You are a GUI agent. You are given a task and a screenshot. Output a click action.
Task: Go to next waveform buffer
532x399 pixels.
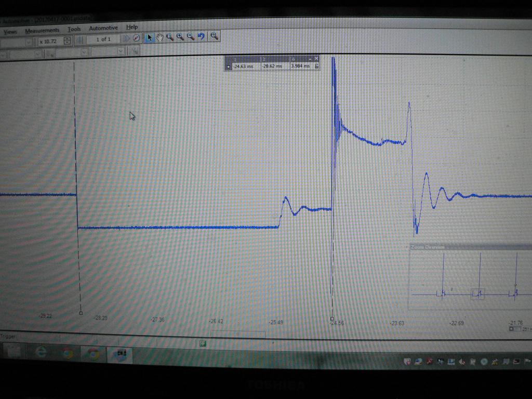pos(127,38)
